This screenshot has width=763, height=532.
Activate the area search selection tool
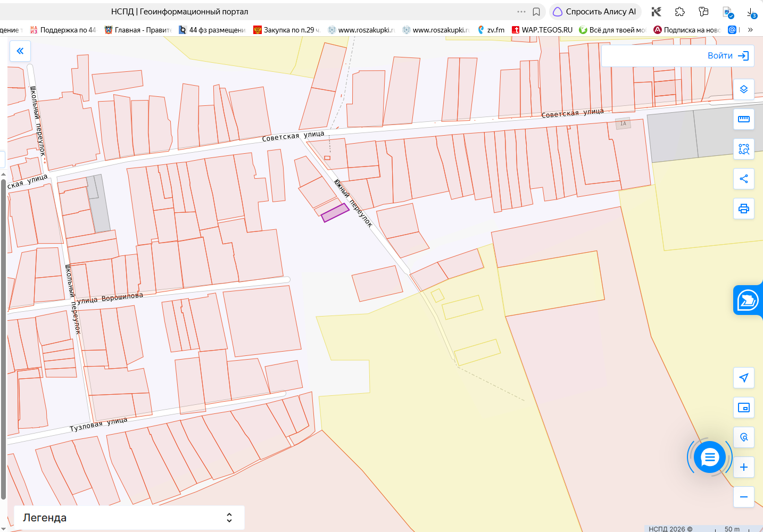[744, 149]
